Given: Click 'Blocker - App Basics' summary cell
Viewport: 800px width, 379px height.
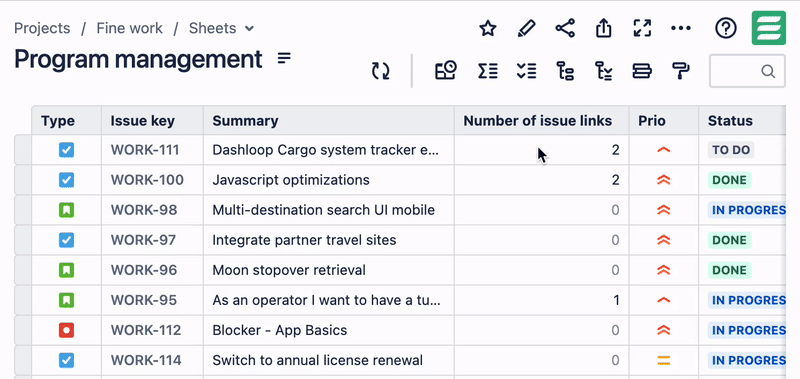Looking at the screenshot, I should 329,331.
